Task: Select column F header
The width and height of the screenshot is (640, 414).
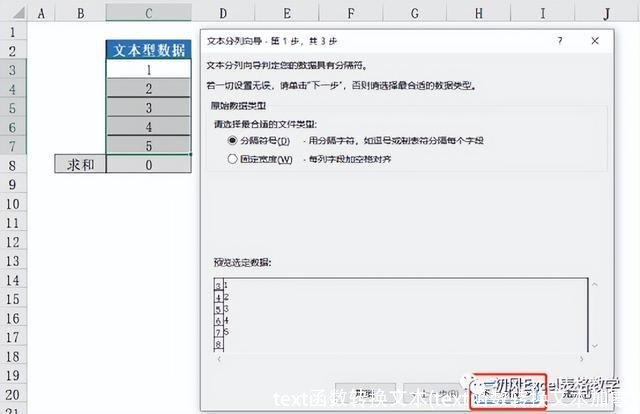Action: pos(351,13)
